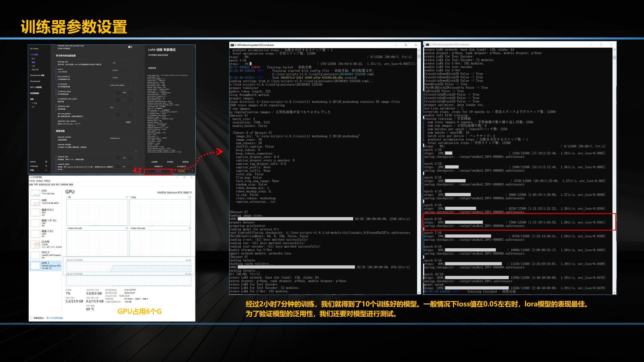Click the save parameters button in SD-Trainer
644x362 pixels.
(x=170, y=162)
